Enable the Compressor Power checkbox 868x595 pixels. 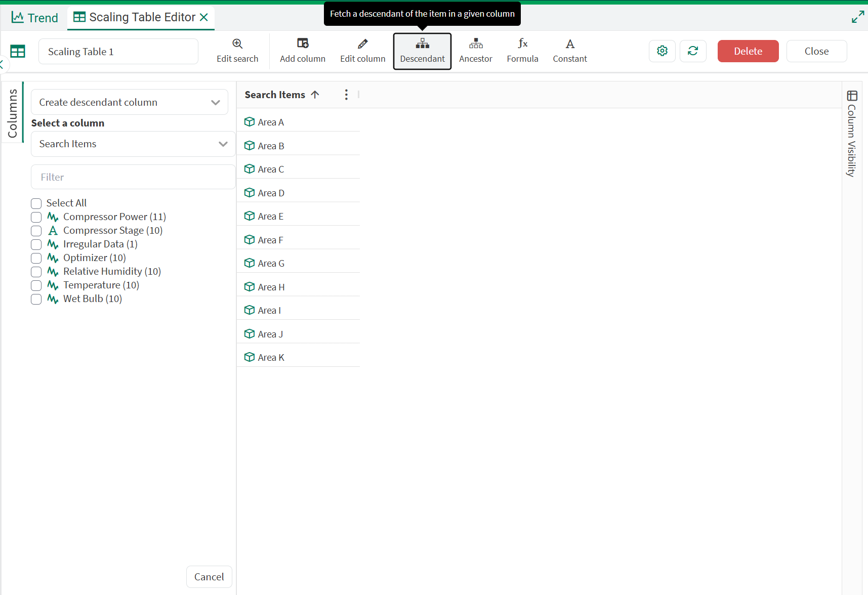(36, 217)
